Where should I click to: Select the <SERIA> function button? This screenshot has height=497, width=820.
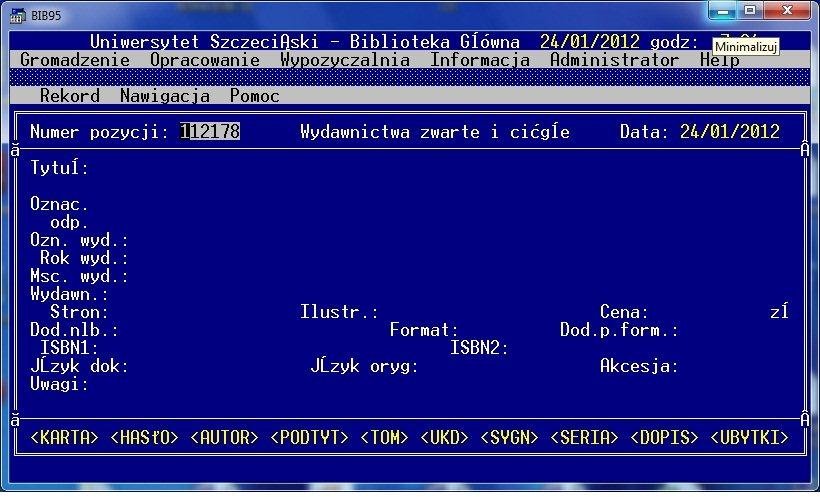[x=584, y=437]
